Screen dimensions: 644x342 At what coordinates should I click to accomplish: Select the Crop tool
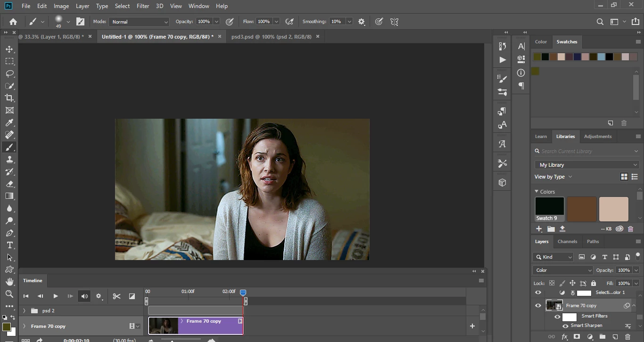pyautogui.click(x=9, y=98)
